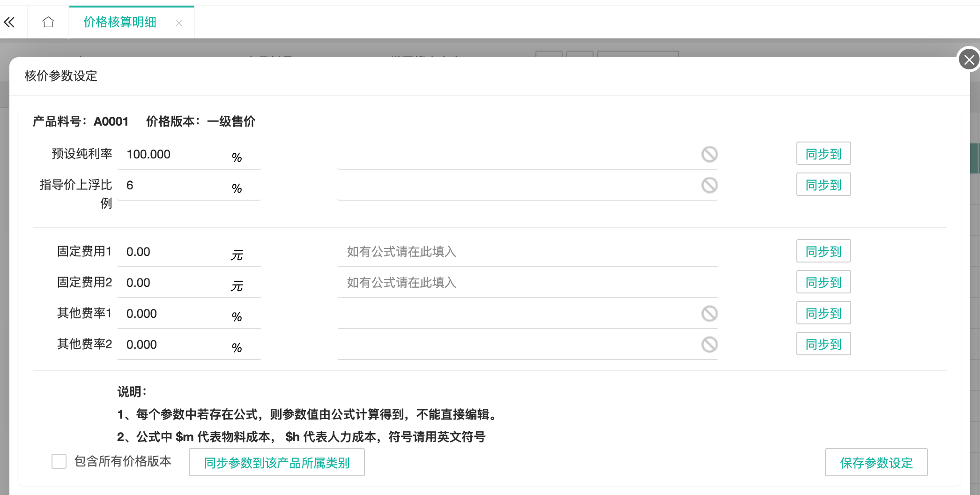Screen dimensions: 980x495
Task: Close the 核价参数设定 dialog
Action: [968, 60]
